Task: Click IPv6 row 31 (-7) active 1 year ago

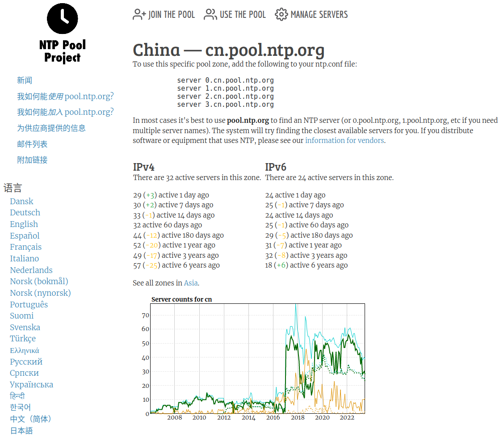Action: [303, 245]
